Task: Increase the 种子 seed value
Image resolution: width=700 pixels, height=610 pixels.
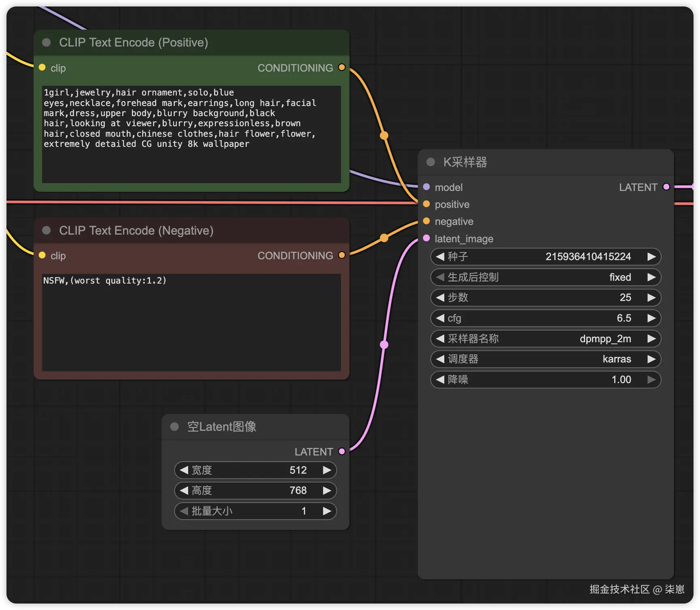Action: (651, 256)
